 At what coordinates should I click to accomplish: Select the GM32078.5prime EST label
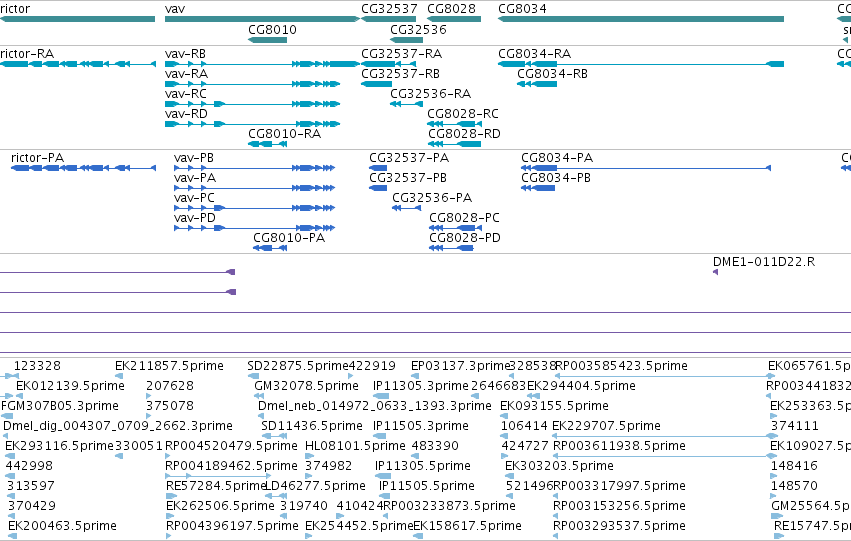(307, 386)
